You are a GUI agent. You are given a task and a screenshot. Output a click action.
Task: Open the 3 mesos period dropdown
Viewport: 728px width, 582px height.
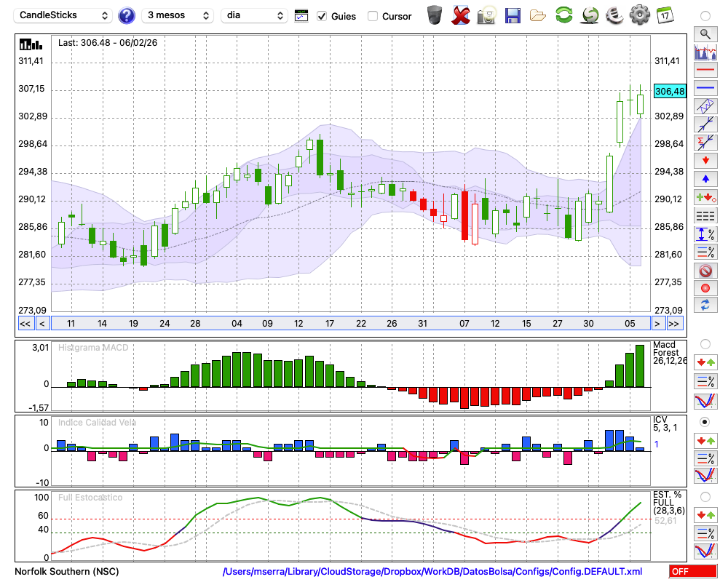coord(178,15)
